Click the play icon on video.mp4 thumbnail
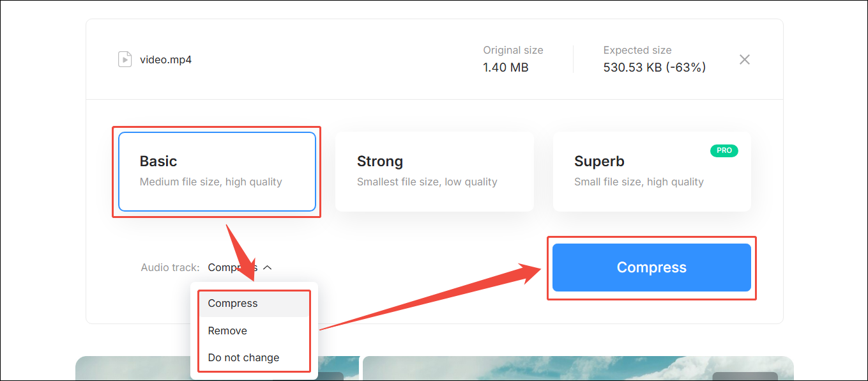Screen dimensions: 868x381 126,59
